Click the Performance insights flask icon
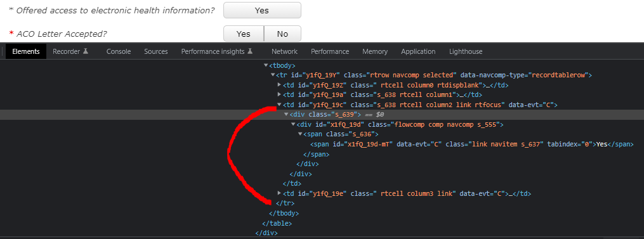644x239 pixels. coord(250,51)
